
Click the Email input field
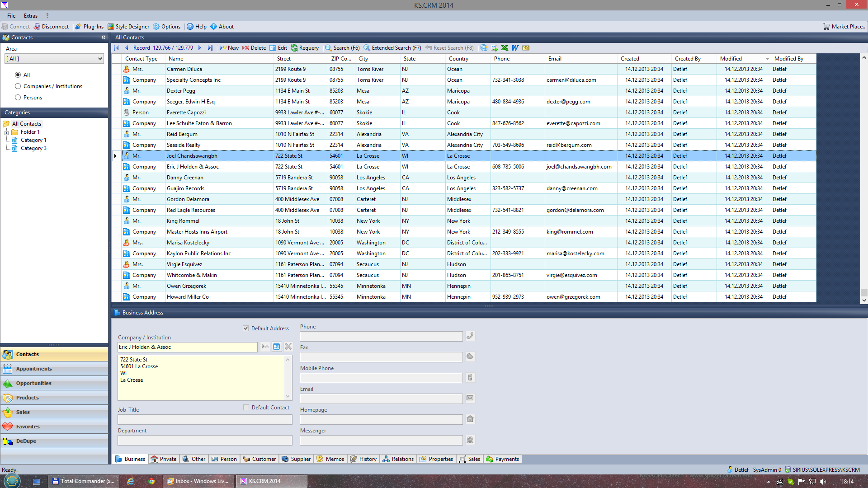[381, 398]
